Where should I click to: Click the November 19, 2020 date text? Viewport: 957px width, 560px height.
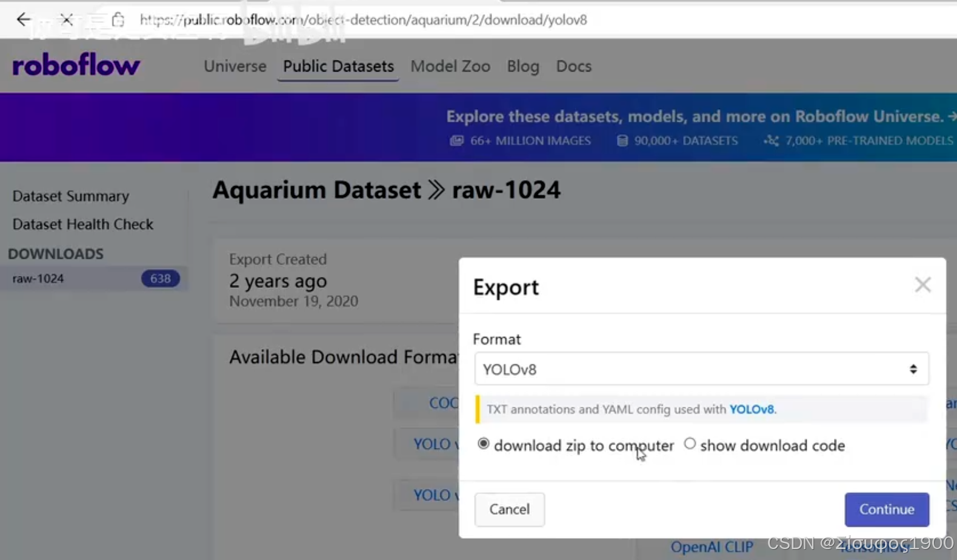(293, 301)
